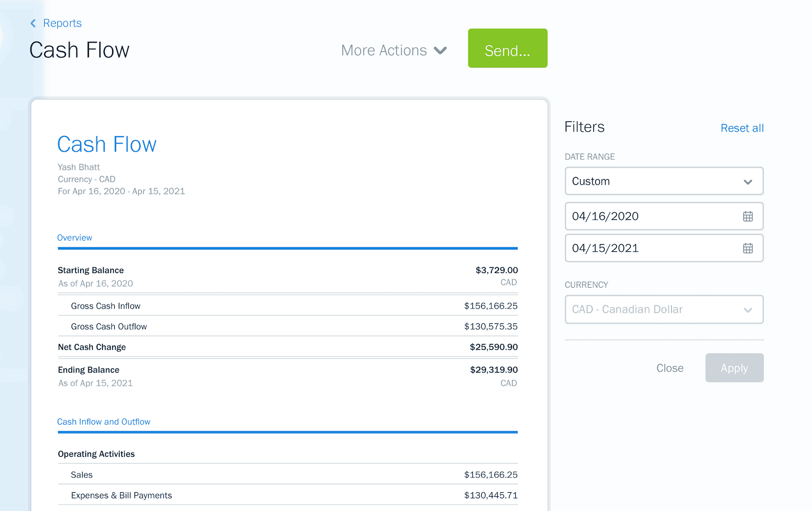Click into the start date field 04/16/2020
Viewport: 812px width, 511px height.
click(650, 217)
